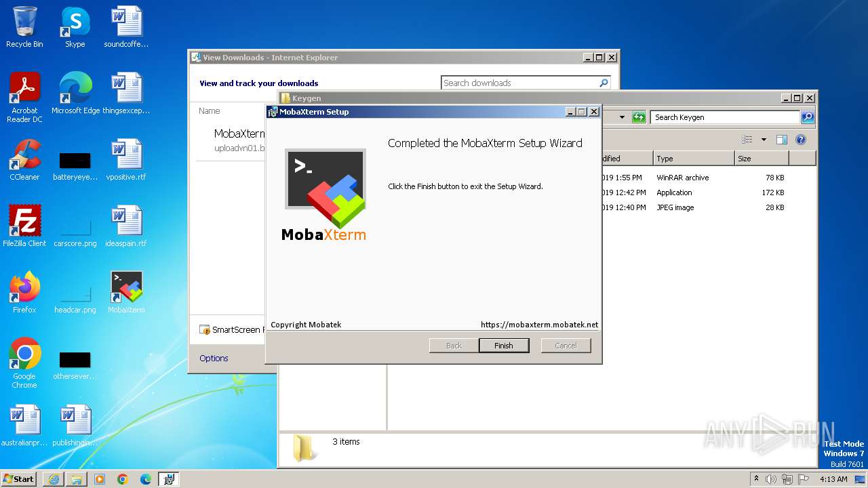This screenshot has width=868, height=488.
Task: Open australianpr Word document icon
Action: 24,425
